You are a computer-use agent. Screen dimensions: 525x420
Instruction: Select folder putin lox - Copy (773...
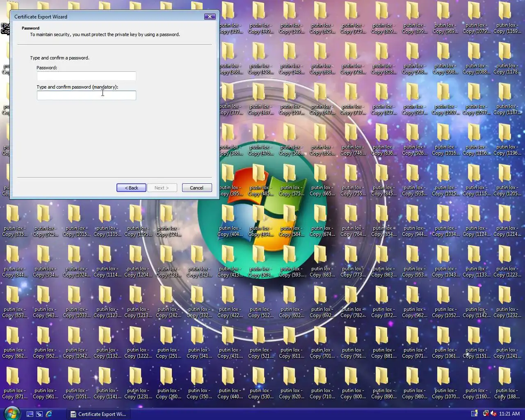click(353, 262)
